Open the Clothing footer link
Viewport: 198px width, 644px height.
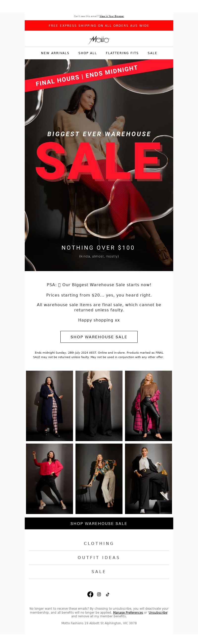pyautogui.click(x=99, y=543)
